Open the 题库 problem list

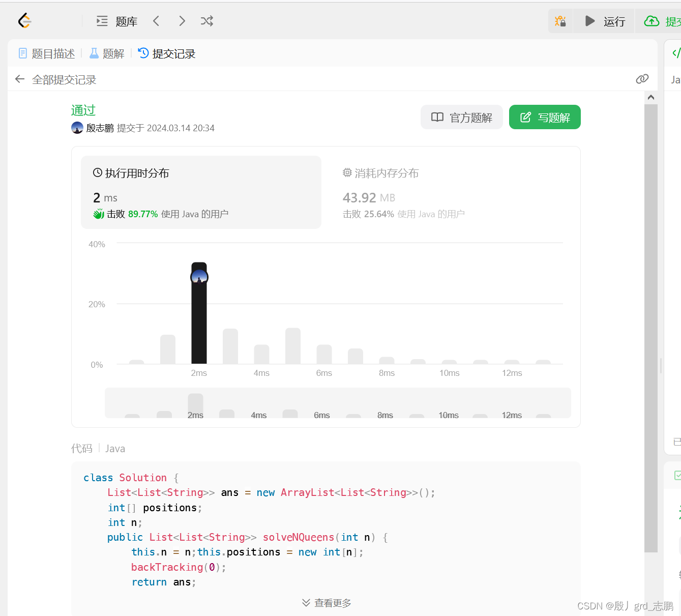[x=117, y=21]
